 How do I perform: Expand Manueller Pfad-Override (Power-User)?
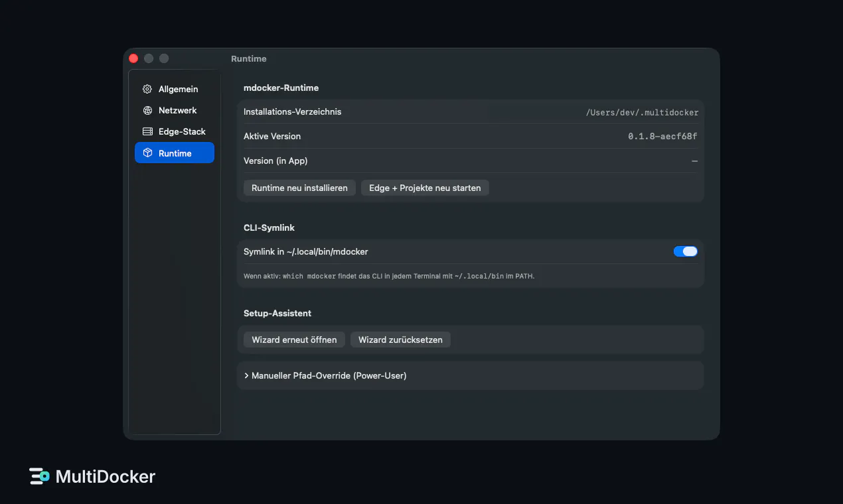coord(470,375)
